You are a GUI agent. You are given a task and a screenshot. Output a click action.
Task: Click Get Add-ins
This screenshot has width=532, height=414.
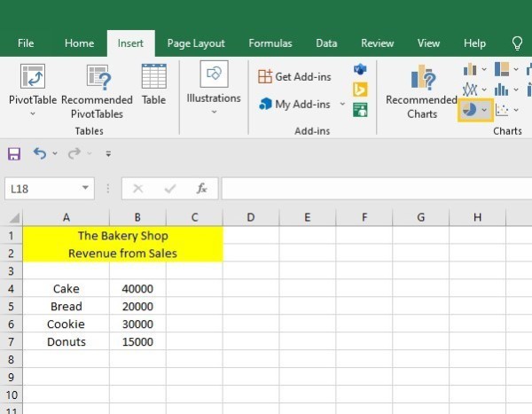point(294,77)
